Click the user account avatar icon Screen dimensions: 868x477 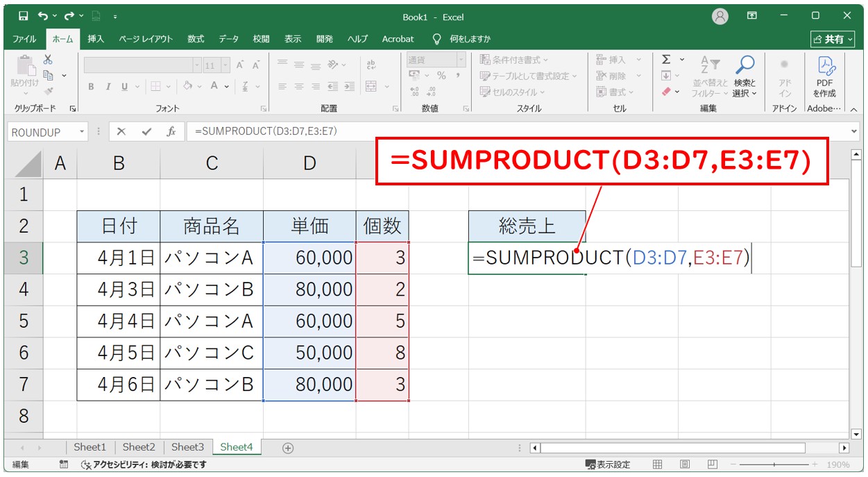click(720, 16)
